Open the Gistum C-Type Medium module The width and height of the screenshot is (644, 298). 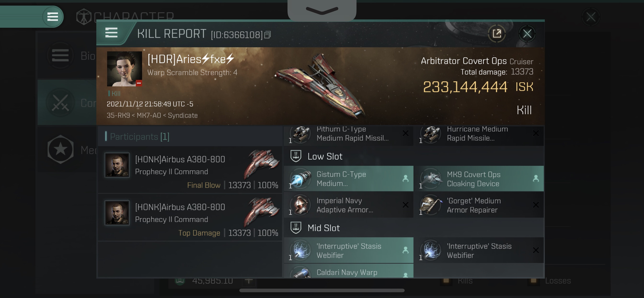[x=348, y=179]
